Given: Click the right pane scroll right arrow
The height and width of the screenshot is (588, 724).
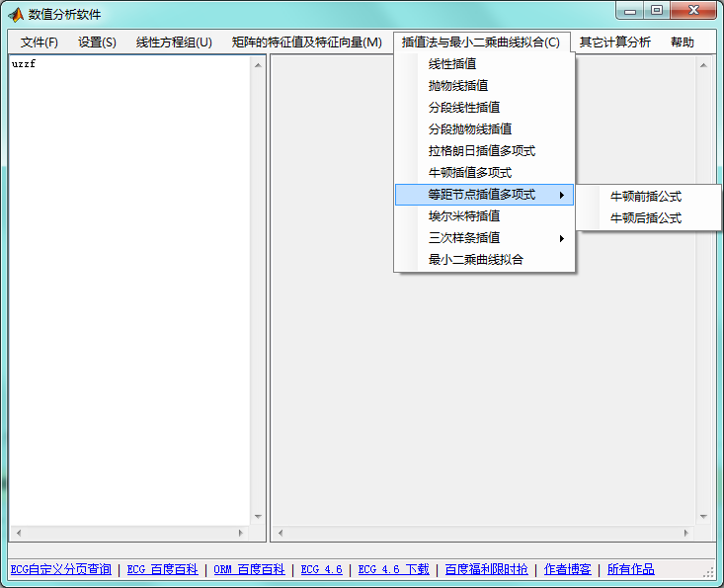Looking at the screenshot, I should (686, 533).
